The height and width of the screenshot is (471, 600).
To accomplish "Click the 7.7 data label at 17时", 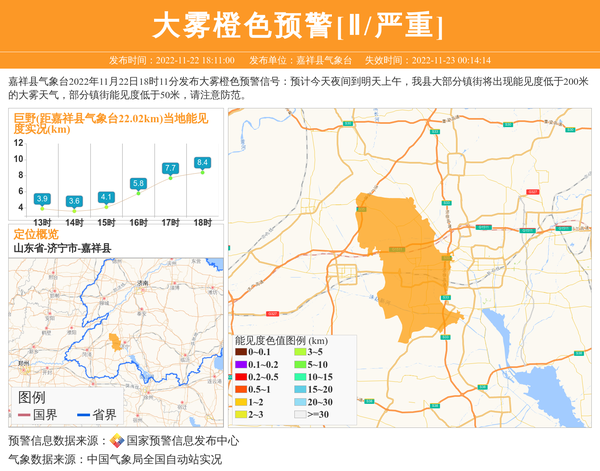I will point(170,168).
